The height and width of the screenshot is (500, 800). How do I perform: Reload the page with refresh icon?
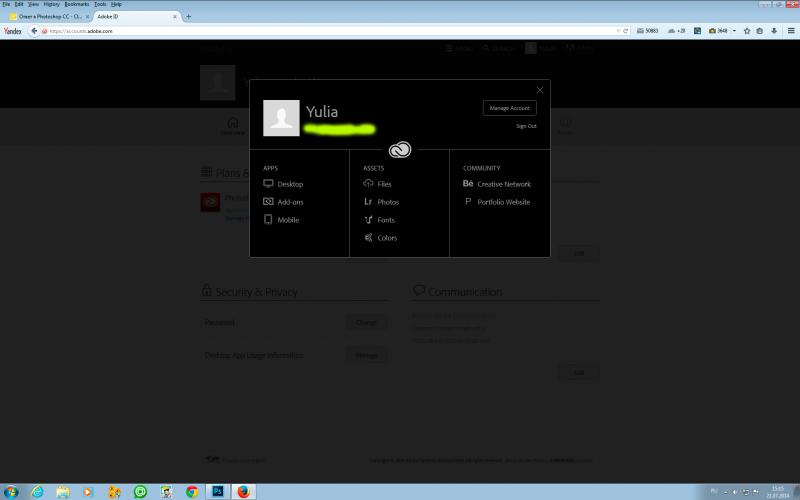click(626, 31)
